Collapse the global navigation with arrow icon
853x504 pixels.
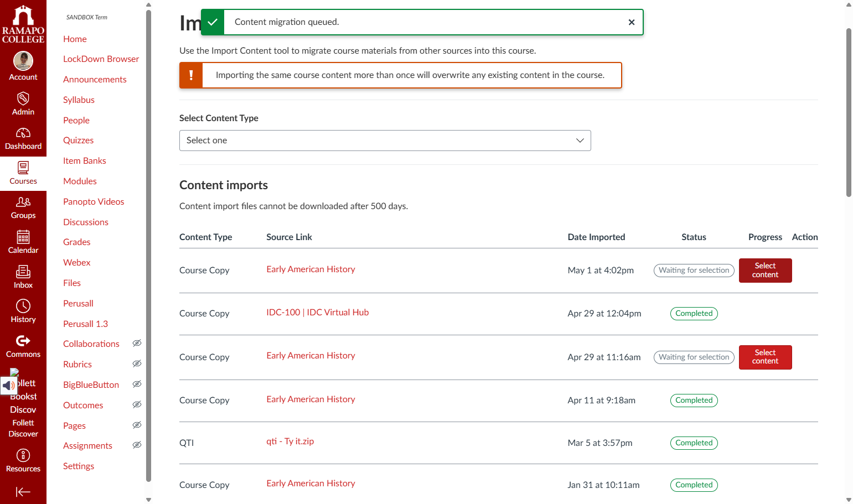(23, 492)
